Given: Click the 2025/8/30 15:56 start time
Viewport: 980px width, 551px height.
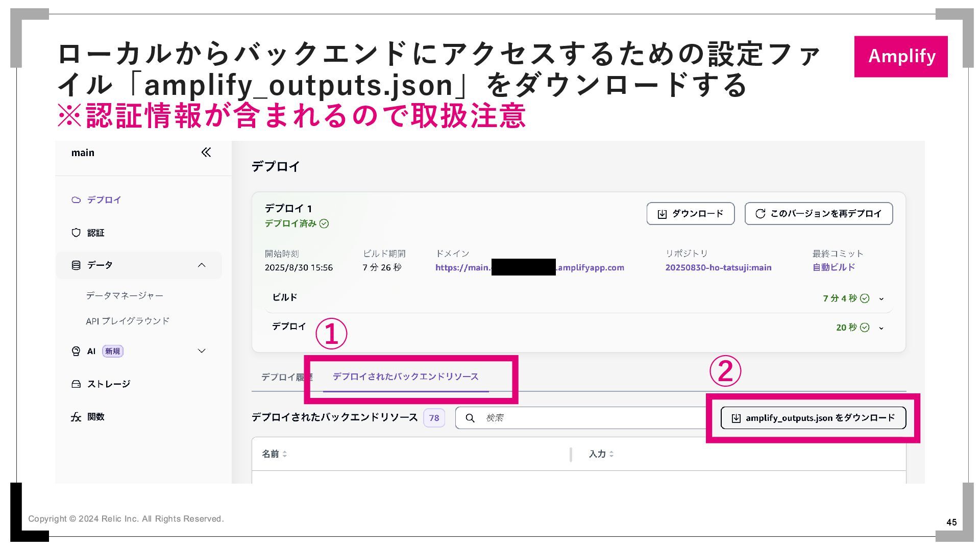Looking at the screenshot, I should click(x=299, y=267).
